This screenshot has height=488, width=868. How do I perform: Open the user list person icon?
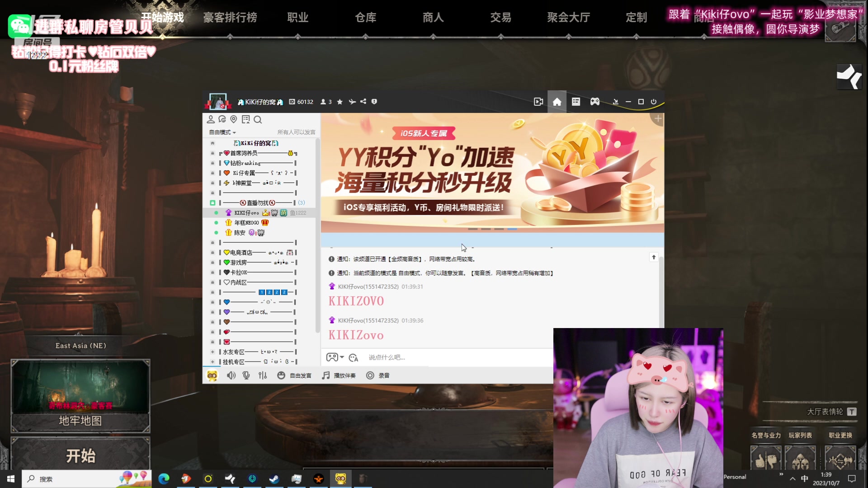(211, 119)
